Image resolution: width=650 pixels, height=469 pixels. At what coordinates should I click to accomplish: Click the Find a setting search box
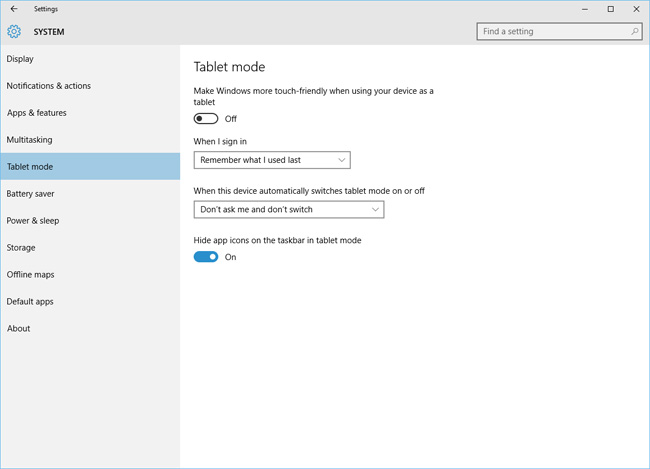(559, 32)
